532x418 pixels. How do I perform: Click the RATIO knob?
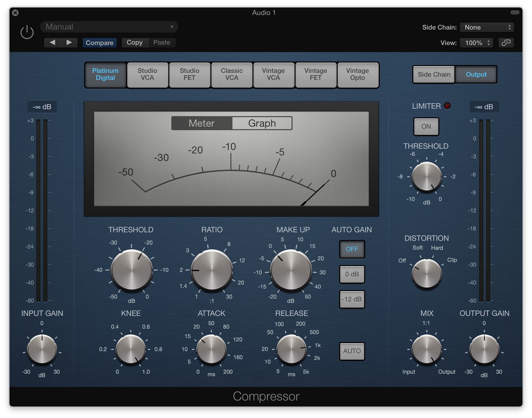click(x=212, y=270)
